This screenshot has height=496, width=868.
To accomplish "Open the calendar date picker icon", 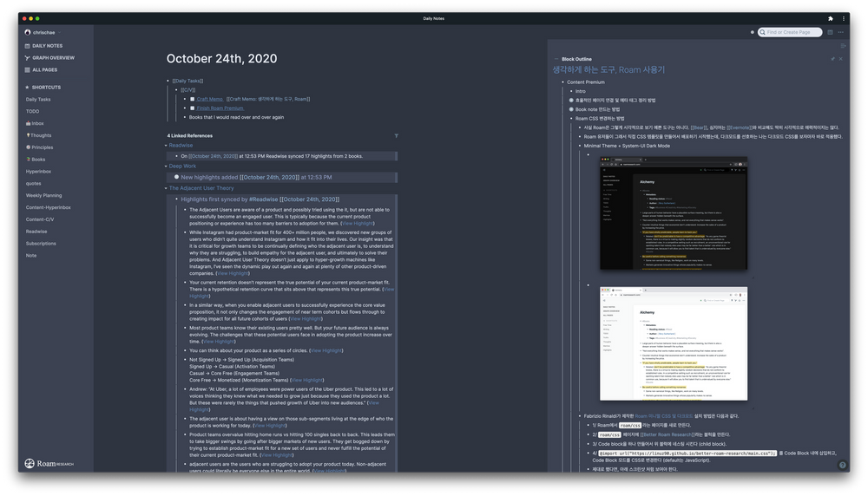I will pos(830,32).
